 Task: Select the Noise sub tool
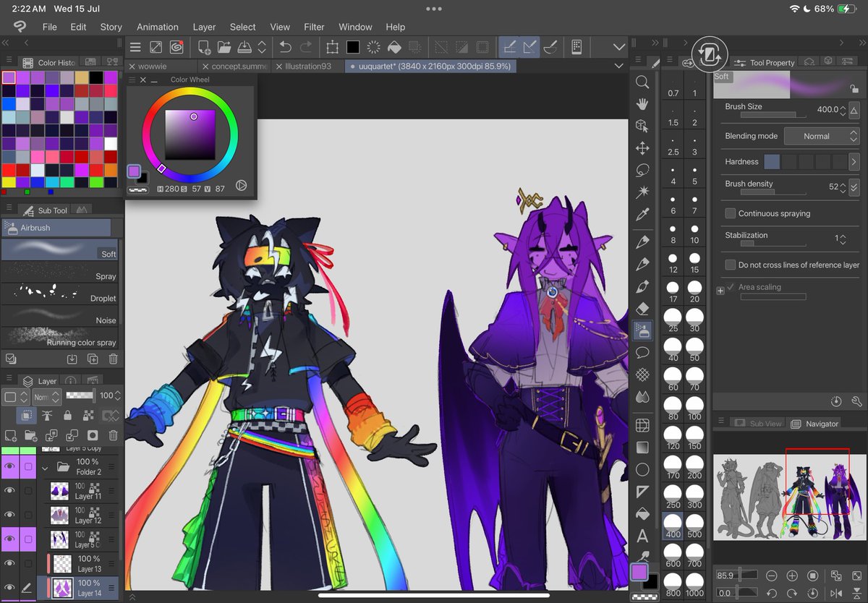60,315
